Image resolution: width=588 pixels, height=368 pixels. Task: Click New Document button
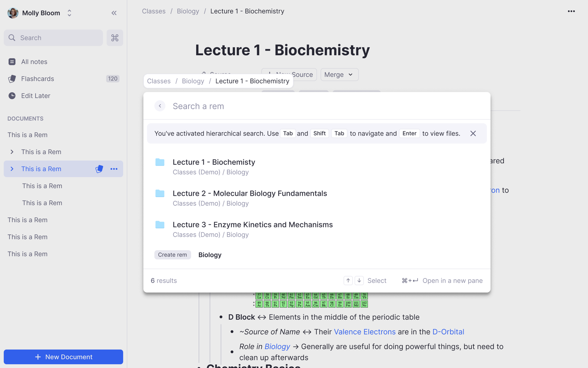click(x=63, y=357)
